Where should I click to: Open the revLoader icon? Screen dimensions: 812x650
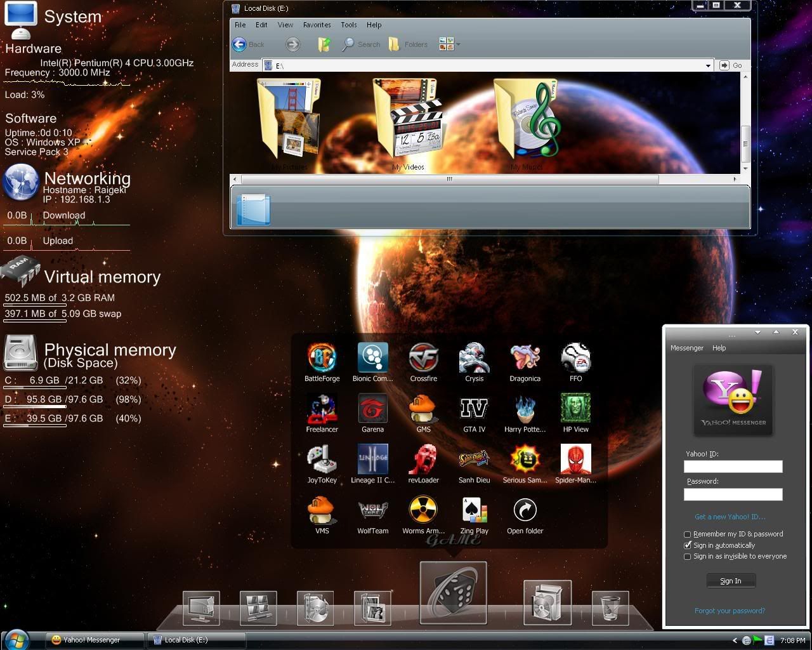click(423, 460)
